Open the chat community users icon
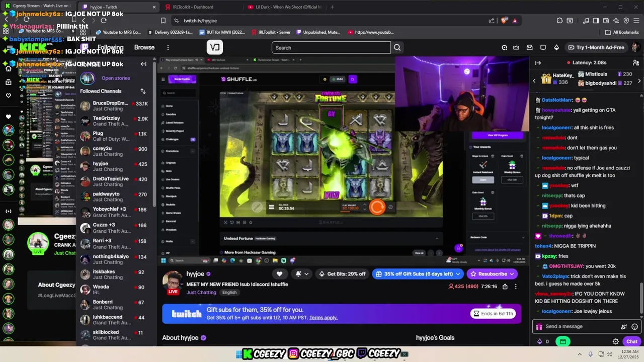This screenshot has height=362, width=644. coord(636,63)
